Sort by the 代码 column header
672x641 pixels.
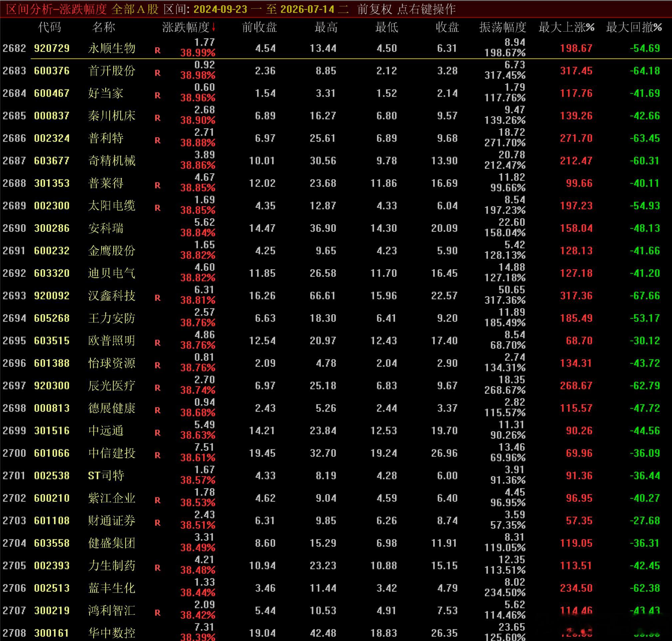[50, 27]
